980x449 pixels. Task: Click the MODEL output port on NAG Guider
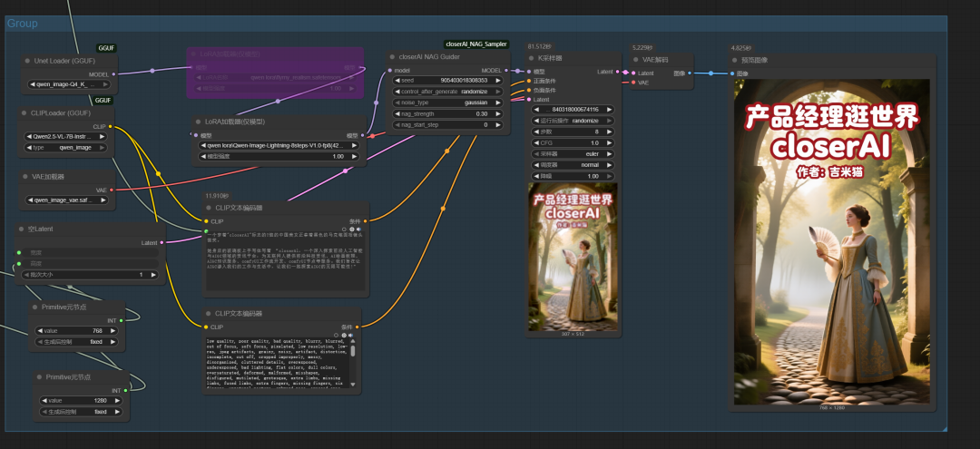tap(505, 71)
